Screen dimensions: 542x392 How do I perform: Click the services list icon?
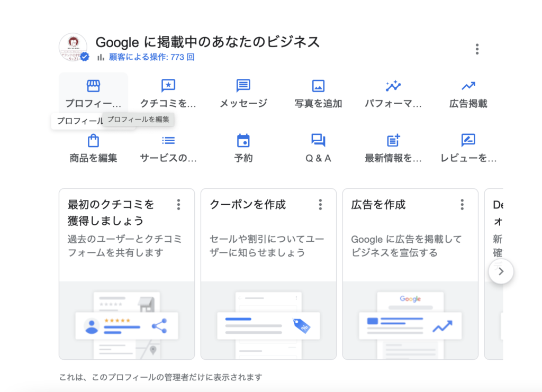point(168,141)
